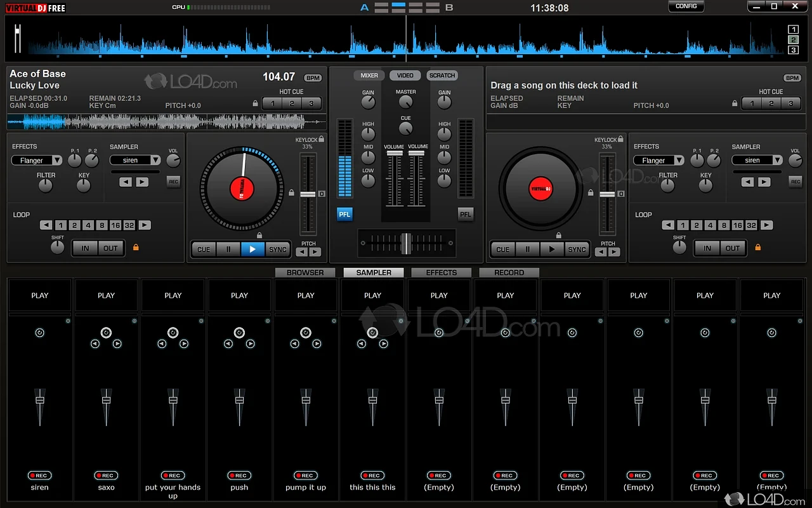This screenshot has width=812, height=508.
Task: Open the right deck siren sampler dropdown
Action: (757, 161)
